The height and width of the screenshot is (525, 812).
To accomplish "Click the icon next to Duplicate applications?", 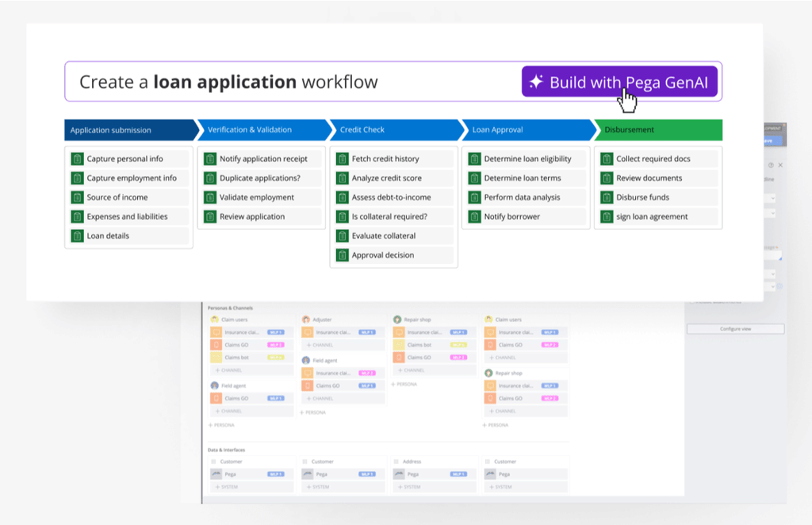I will tap(209, 178).
